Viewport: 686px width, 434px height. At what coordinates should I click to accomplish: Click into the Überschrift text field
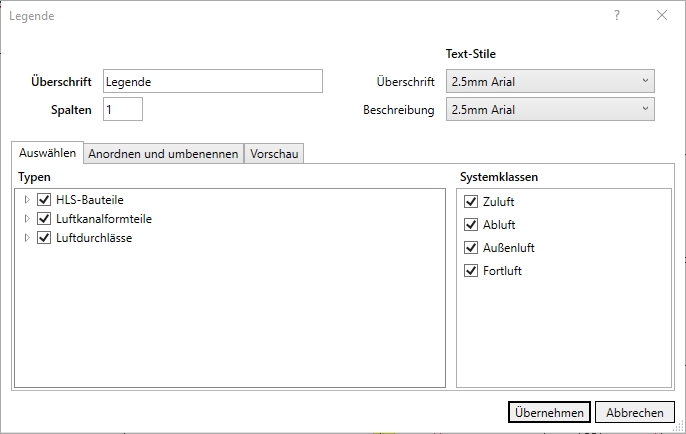pos(213,81)
